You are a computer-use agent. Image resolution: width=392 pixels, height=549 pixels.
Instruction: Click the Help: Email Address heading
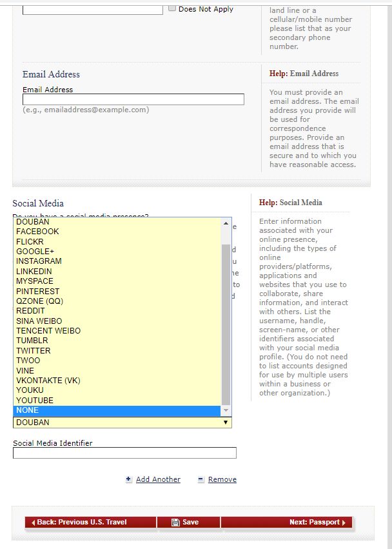(304, 74)
